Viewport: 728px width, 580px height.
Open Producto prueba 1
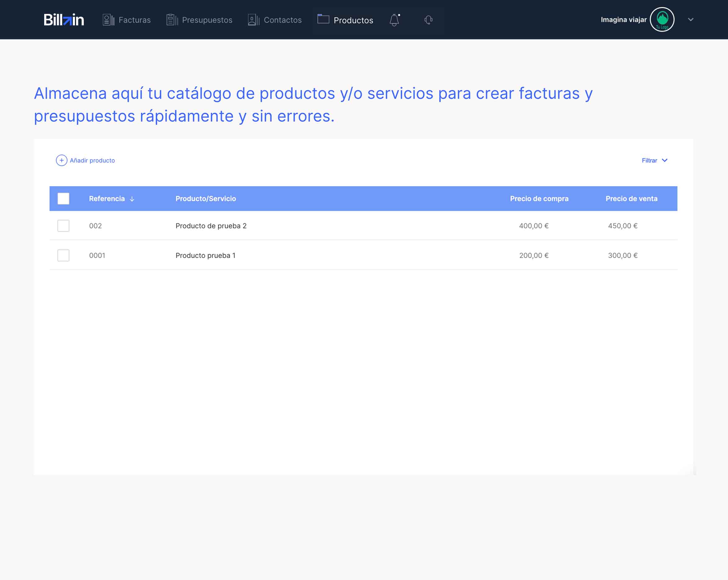(x=205, y=255)
